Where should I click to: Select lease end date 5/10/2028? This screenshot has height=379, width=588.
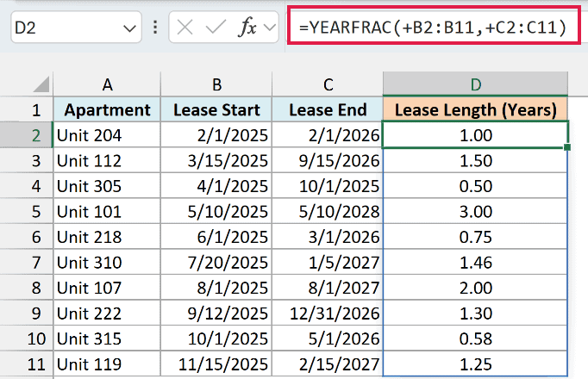328,211
